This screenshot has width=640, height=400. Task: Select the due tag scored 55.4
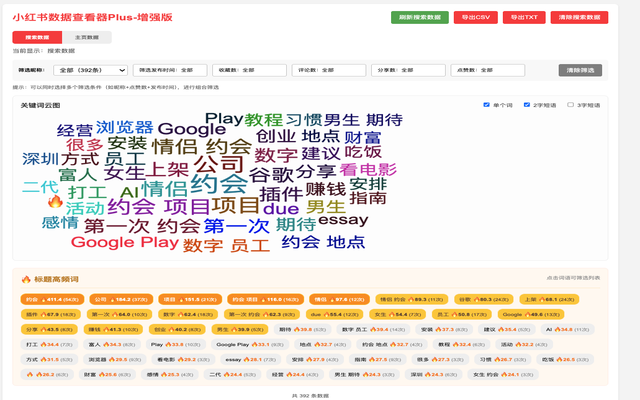pos(334,314)
